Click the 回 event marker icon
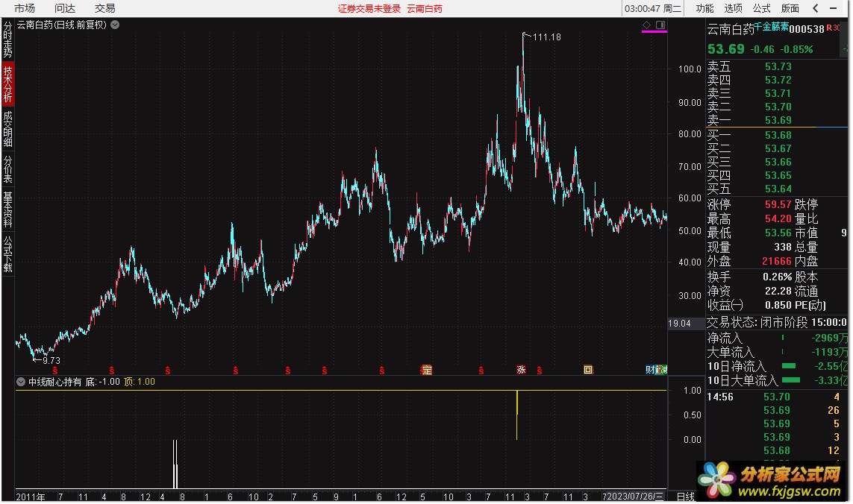Image resolution: width=853 pixels, height=504 pixels. [588, 370]
